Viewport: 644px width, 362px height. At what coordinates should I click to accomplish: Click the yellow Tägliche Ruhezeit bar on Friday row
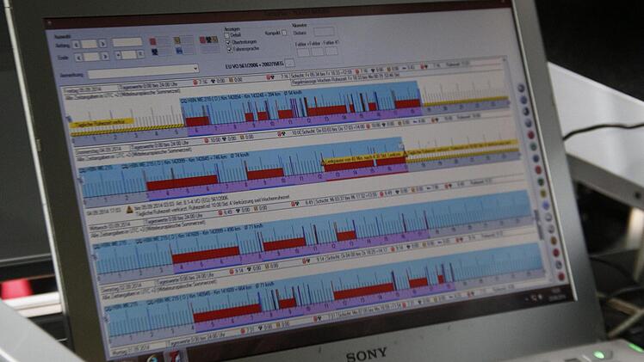click(x=102, y=122)
